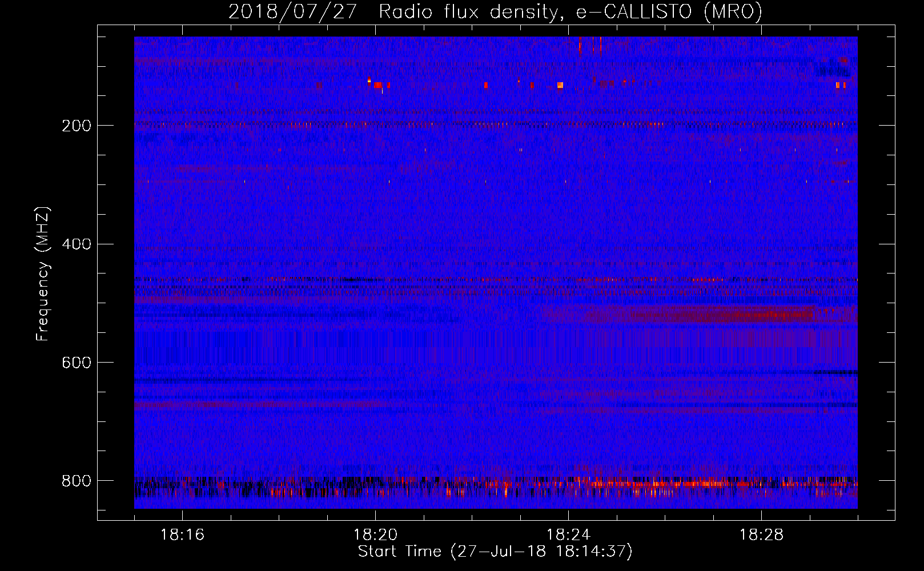Image resolution: width=924 pixels, height=571 pixels.
Task: Click the 400 frequency tick label
Action: coord(77,244)
